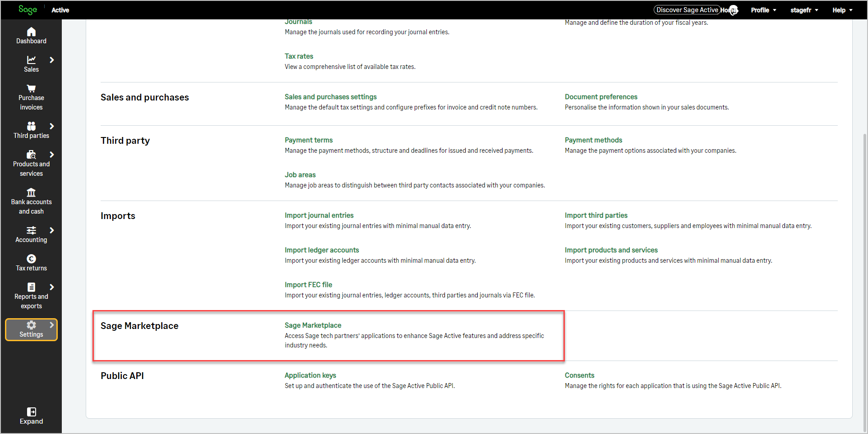Image resolution: width=868 pixels, height=434 pixels.
Task: Open Import third parties link
Action: coord(596,215)
